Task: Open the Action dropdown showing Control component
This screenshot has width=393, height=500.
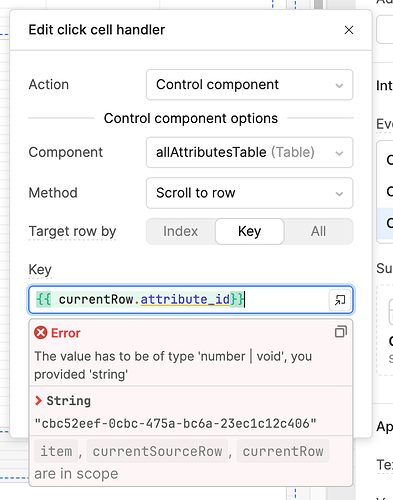Action: pyautogui.click(x=249, y=85)
